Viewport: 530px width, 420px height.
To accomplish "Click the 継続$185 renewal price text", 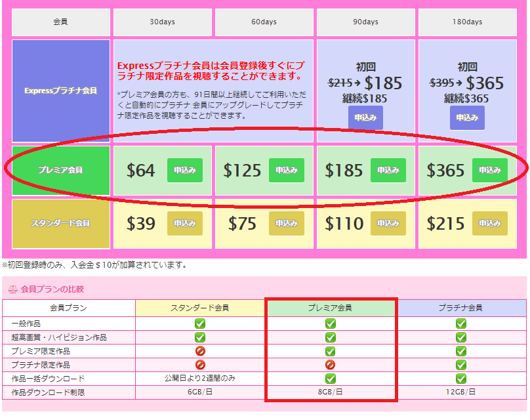I will point(365,98).
